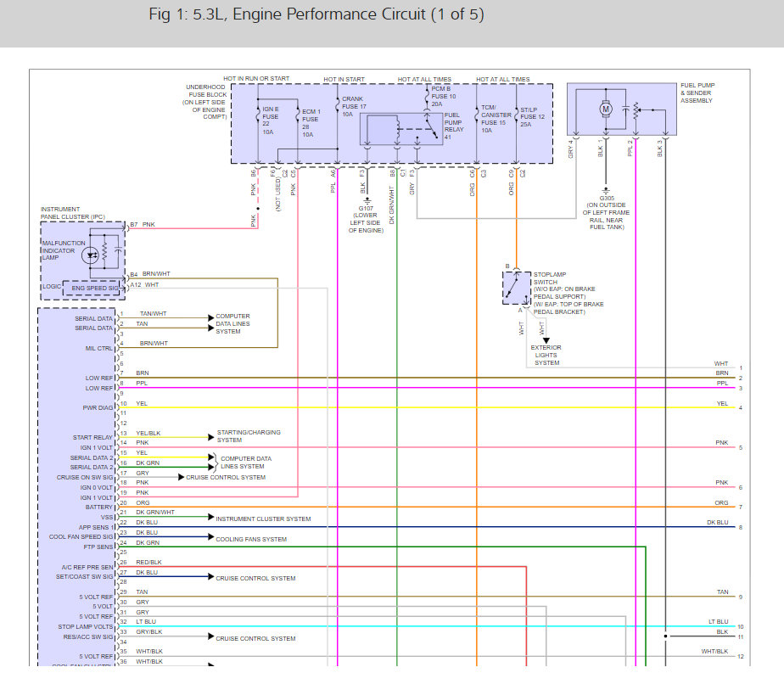Click the 'MALFUNCTION INDICATOR LAMP' text
This screenshot has height=684, width=784.
(64, 250)
